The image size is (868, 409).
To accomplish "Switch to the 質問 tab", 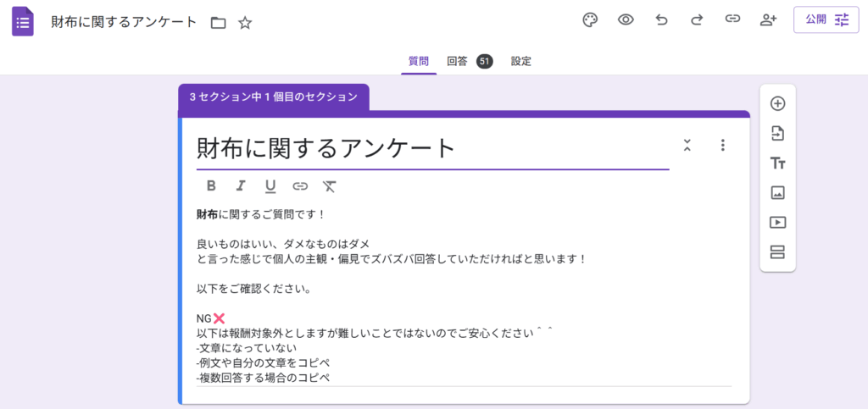I will (419, 61).
